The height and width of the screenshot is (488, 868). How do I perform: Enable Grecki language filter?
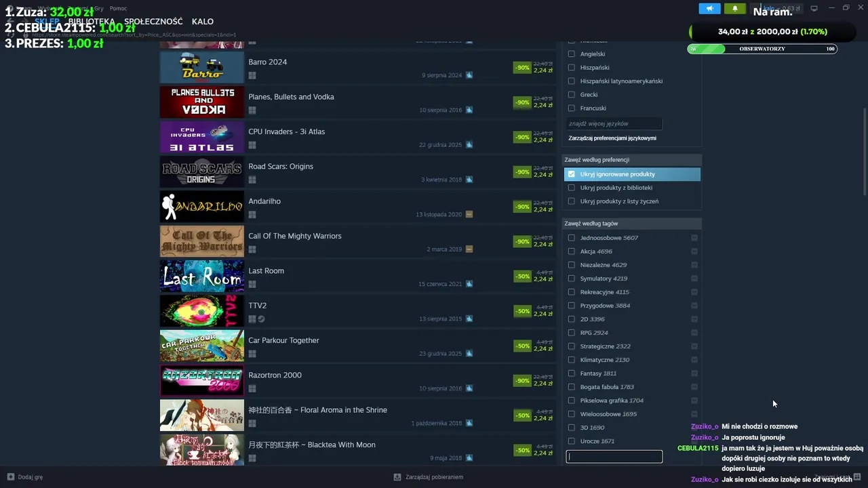(x=572, y=95)
